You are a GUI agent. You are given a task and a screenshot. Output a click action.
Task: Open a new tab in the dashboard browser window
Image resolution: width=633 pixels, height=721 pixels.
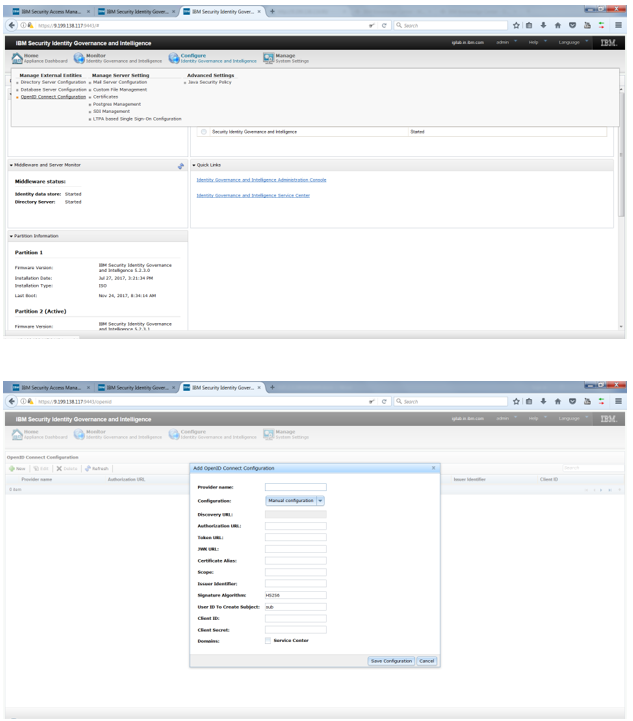(272, 11)
